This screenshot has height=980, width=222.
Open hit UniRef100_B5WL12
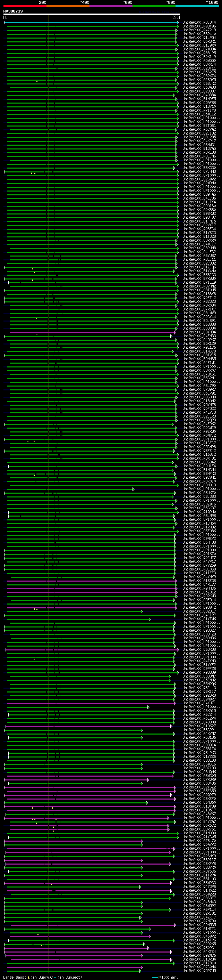click(199, 114)
